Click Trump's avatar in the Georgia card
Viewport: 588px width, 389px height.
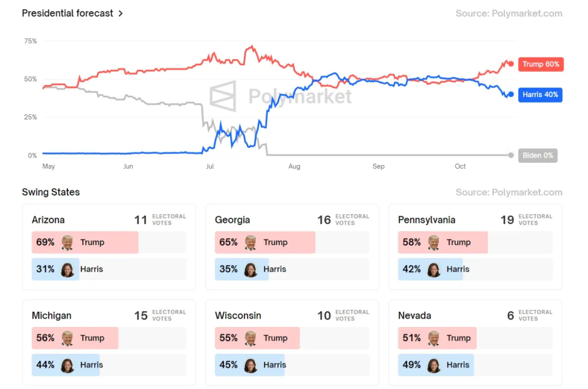point(250,242)
